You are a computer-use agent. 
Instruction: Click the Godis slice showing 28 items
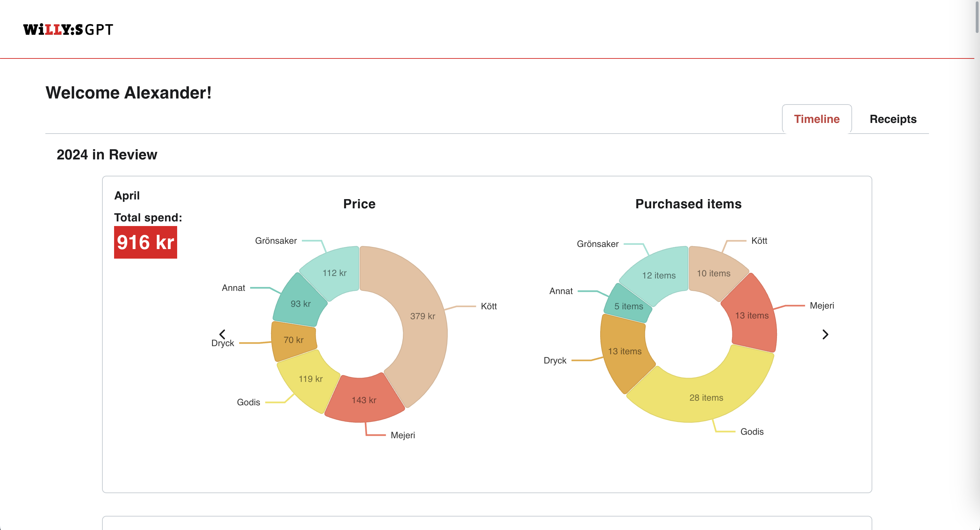tap(706, 397)
